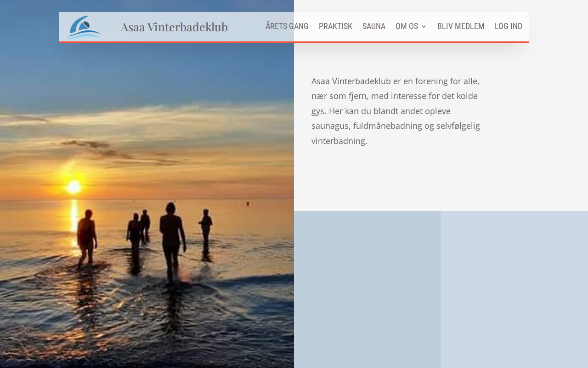The height and width of the screenshot is (368, 588).
Task: Open the ÅRETS GANG menu item
Action: (x=287, y=26)
